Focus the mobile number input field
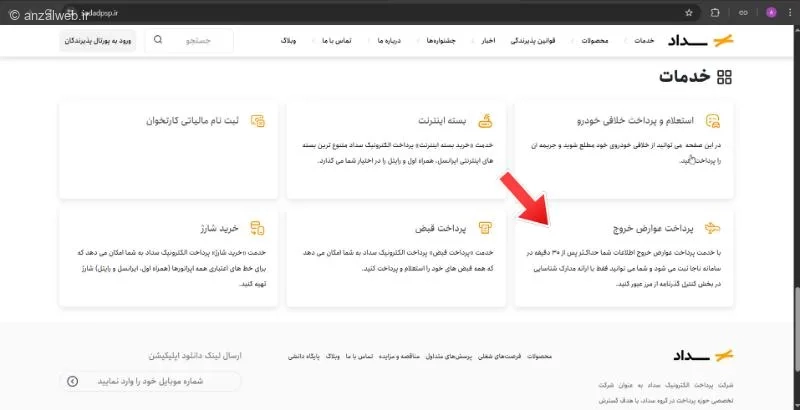Screen dimensions: 800x410 coord(151,381)
